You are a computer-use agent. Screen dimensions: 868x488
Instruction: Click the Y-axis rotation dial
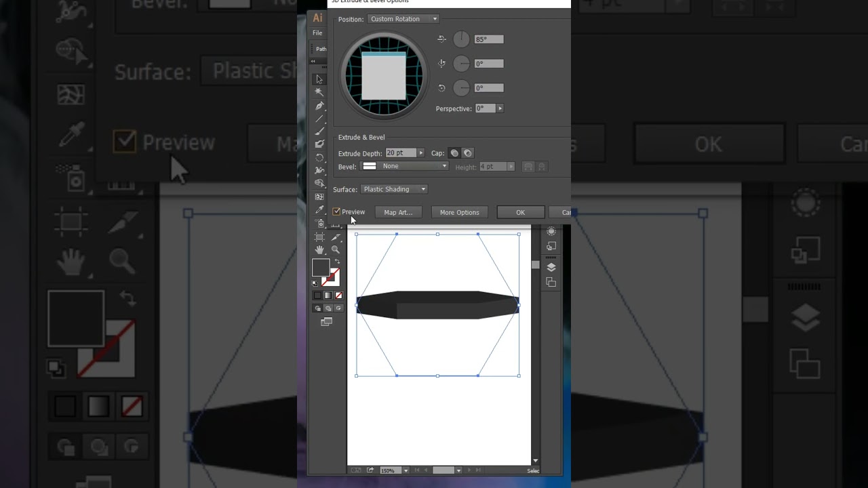tap(461, 64)
